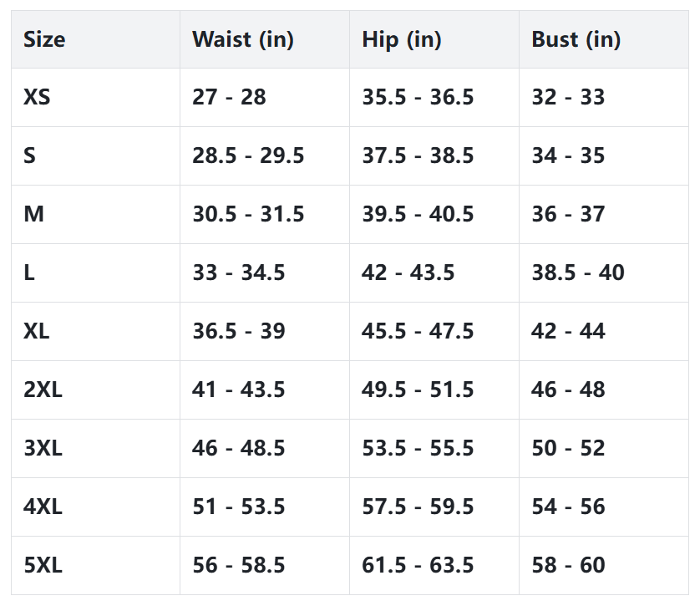
Task: Select the Hip (in) column header
Action: [x=402, y=39]
